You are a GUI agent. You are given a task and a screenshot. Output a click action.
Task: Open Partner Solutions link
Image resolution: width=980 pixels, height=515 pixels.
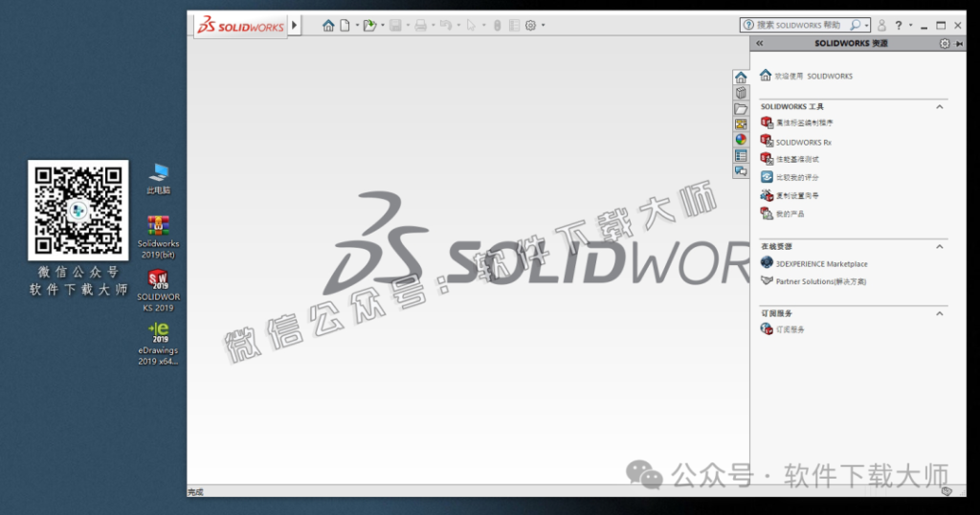coord(820,281)
